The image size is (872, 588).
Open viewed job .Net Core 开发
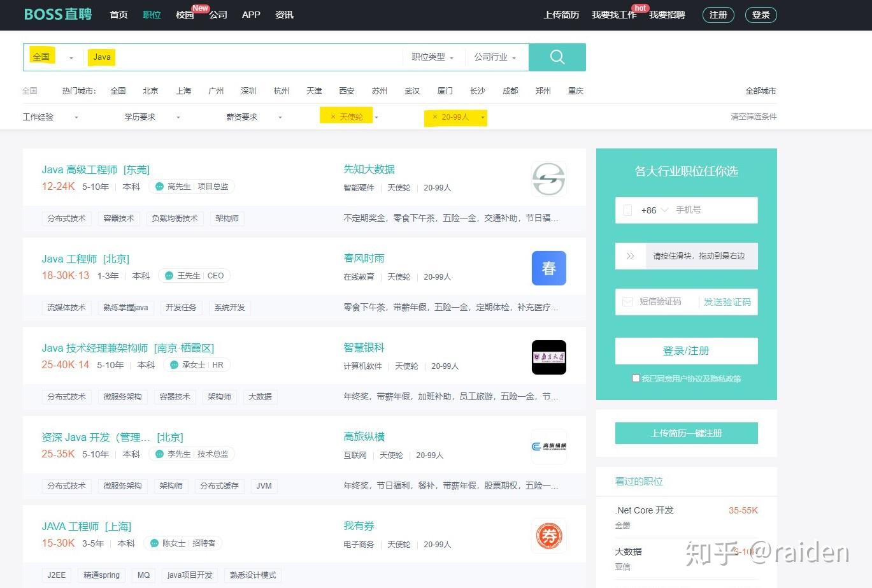click(644, 510)
